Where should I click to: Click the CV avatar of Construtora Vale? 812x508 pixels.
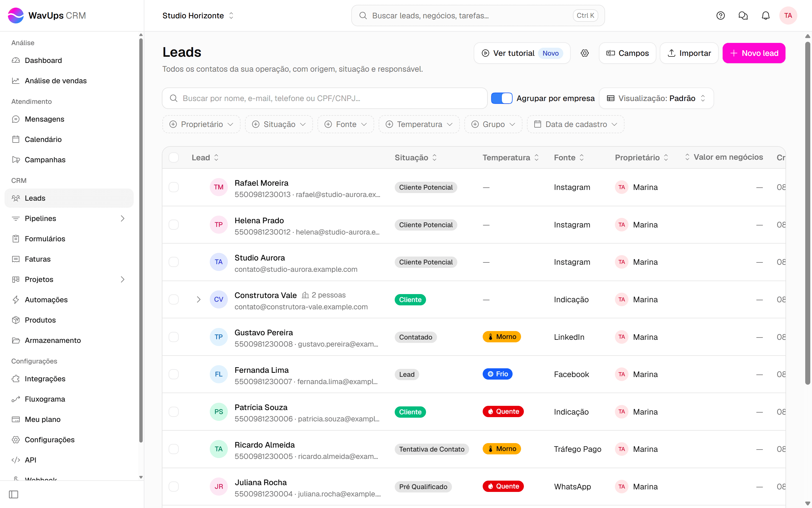click(219, 299)
